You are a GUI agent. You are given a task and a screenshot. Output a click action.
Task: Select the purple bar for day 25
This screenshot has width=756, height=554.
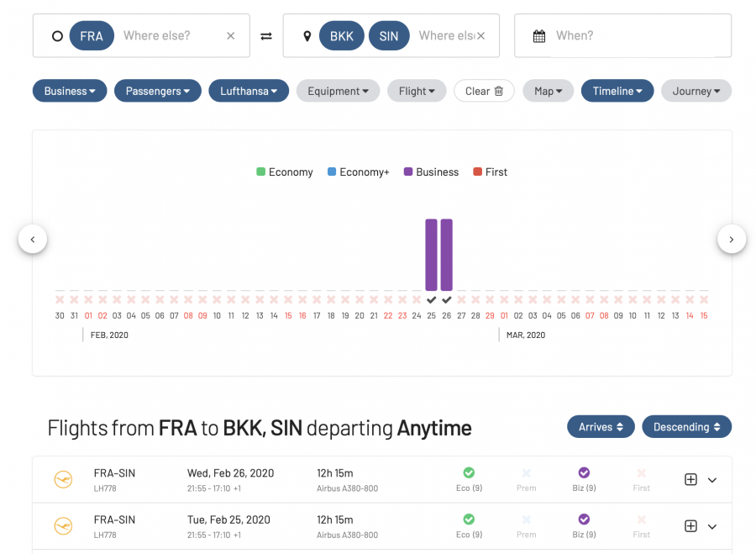[431, 254]
